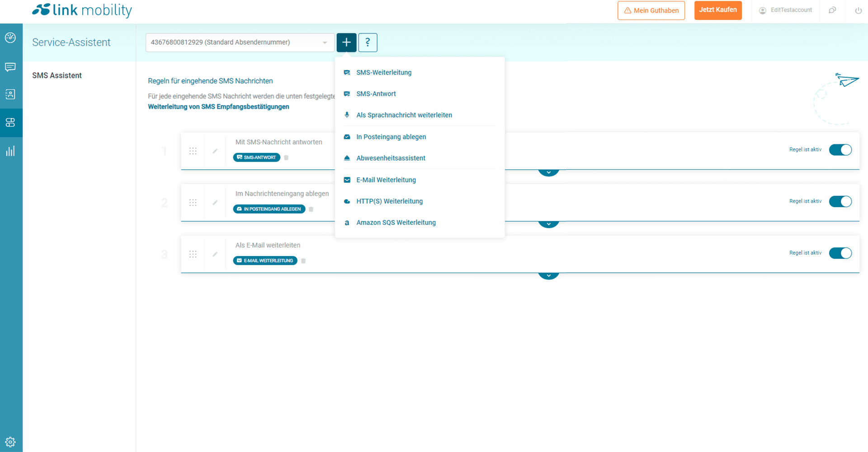Screen dimensions: 868x452
Task: Disable the 'Mit SMS-Nachricht antworten' rule toggle
Action: pos(840,150)
